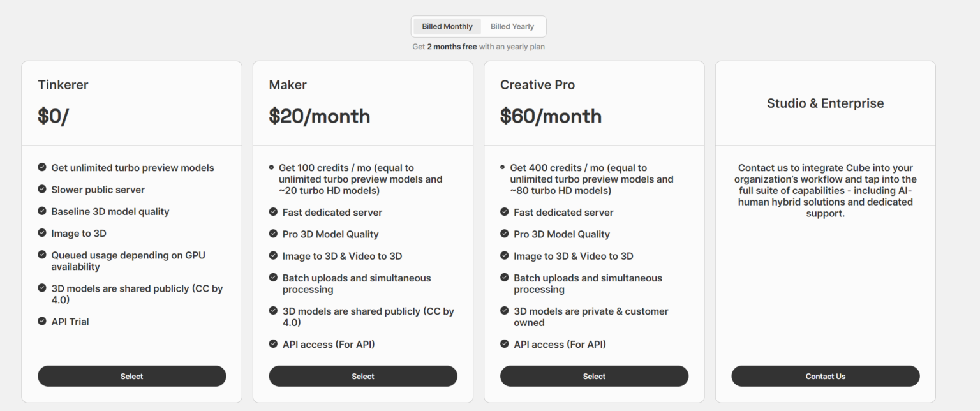Select the Creative Pro plan
The image size is (980, 411).
coord(593,377)
